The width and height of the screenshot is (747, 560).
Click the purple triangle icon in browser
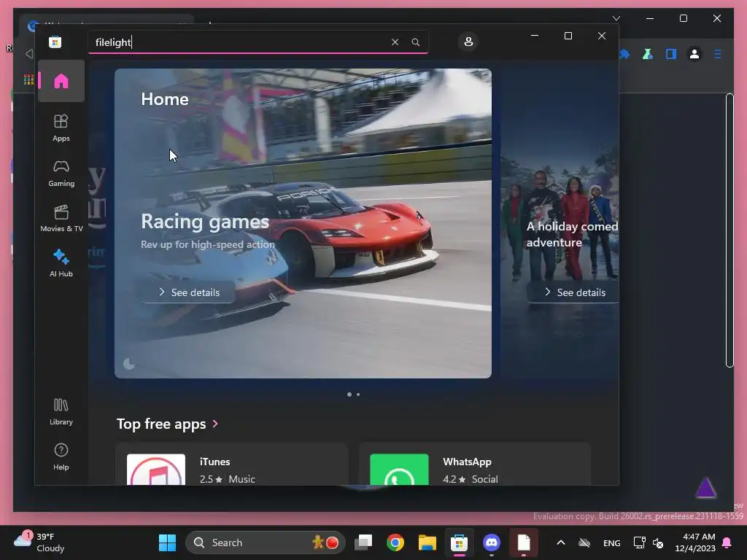point(705,488)
